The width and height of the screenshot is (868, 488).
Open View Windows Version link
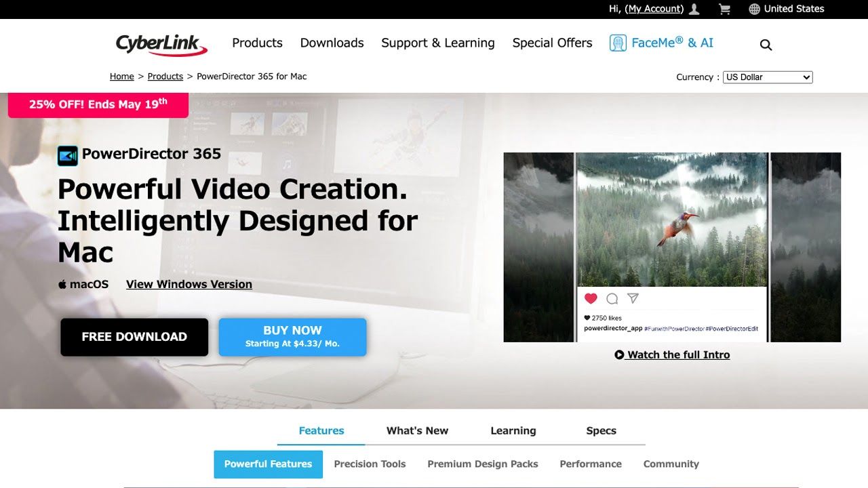[x=189, y=284]
